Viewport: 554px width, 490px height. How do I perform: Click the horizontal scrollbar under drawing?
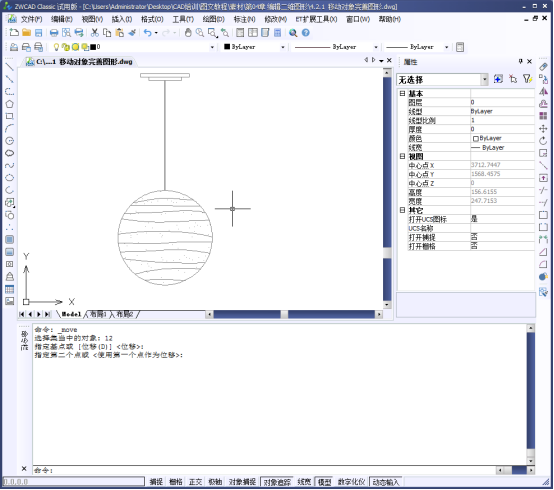point(294,314)
